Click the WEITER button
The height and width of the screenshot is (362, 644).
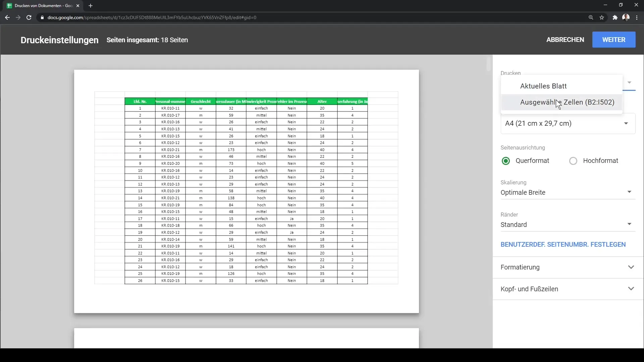click(614, 40)
